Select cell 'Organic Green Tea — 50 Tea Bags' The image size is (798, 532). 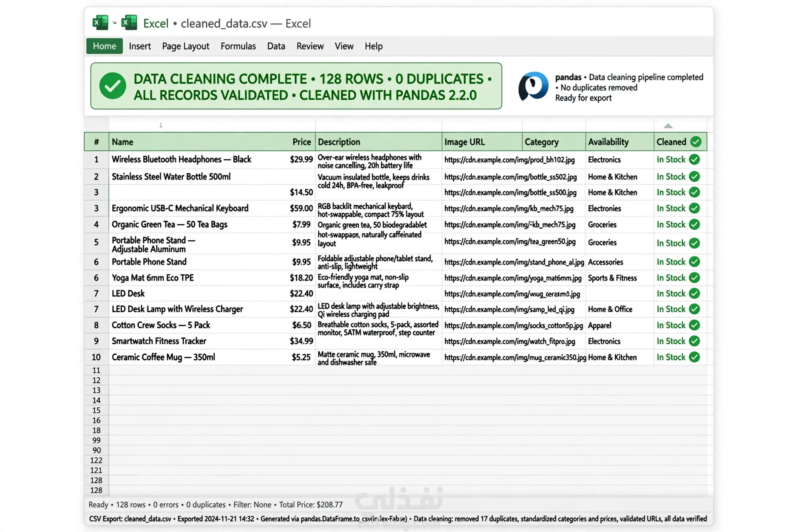coord(170,224)
